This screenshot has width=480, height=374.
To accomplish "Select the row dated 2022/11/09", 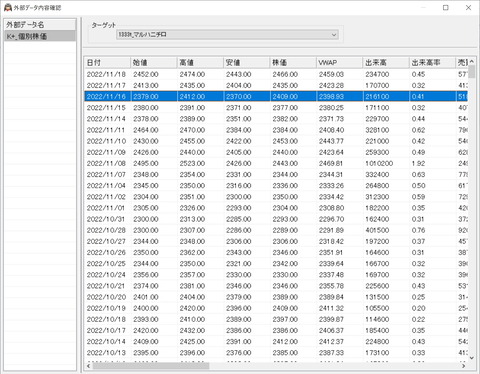I will click(x=276, y=152).
